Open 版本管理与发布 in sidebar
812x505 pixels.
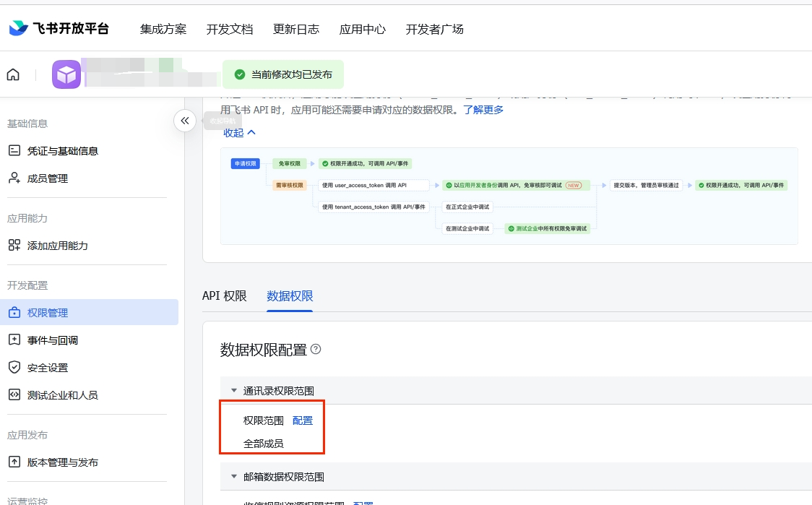click(x=62, y=462)
